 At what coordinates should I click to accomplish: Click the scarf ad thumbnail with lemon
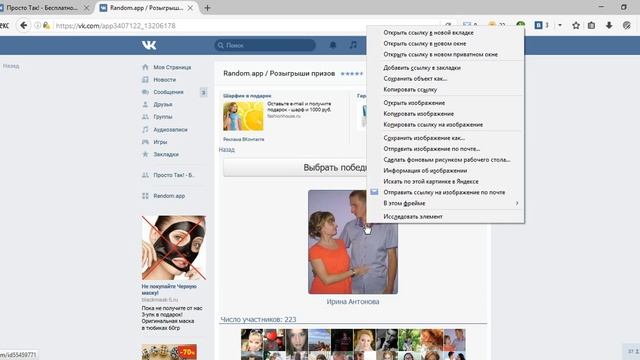tap(243, 116)
